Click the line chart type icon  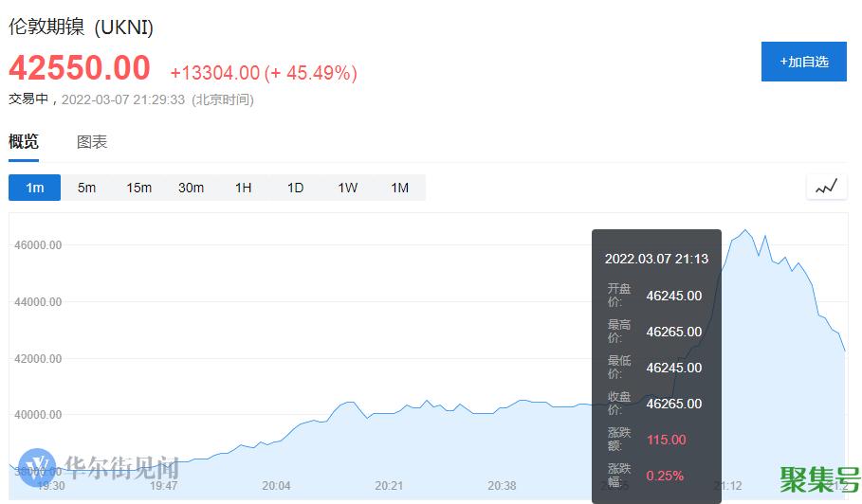(x=826, y=187)
